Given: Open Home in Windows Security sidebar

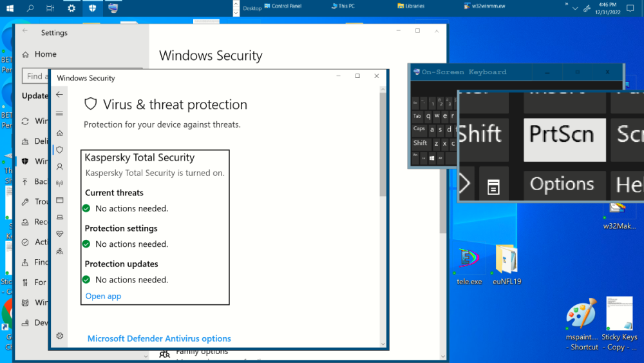Looking at the screenshot, I should pos(59,133).
